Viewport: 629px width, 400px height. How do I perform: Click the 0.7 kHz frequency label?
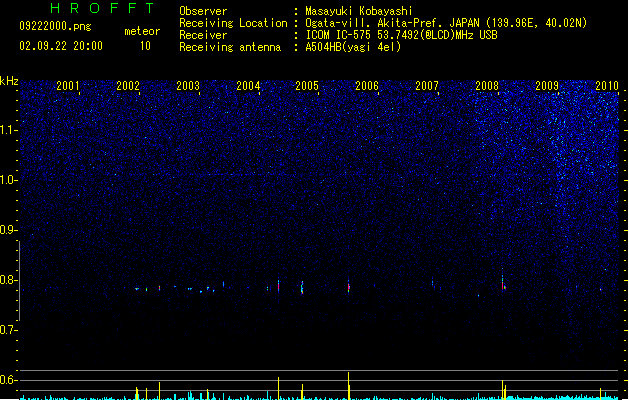pyautogui.click(x=9, y=330)
